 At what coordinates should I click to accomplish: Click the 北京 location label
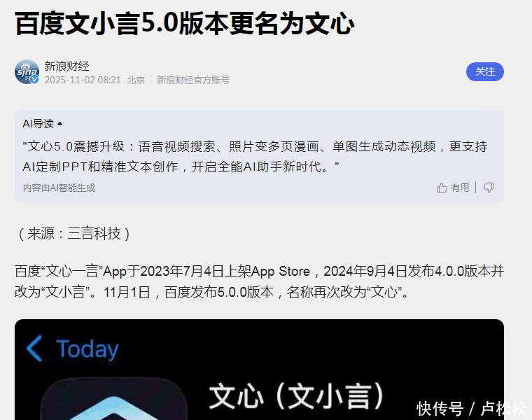point(136,80)
